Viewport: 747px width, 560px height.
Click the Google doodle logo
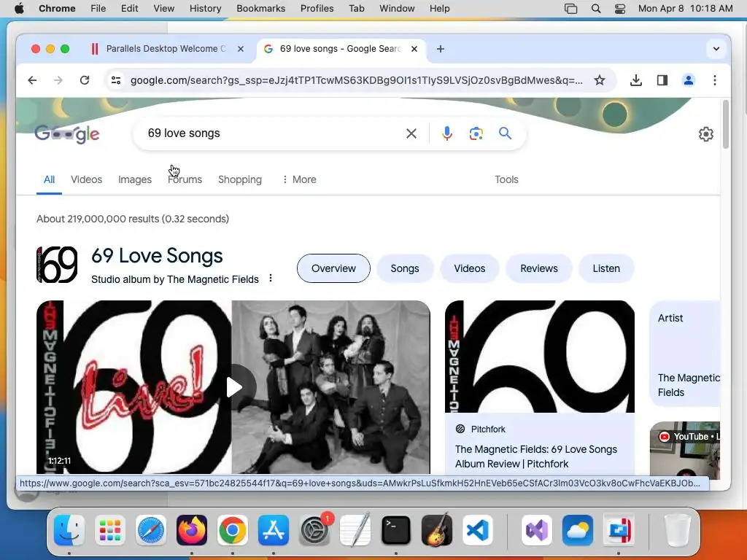[67, 134]
